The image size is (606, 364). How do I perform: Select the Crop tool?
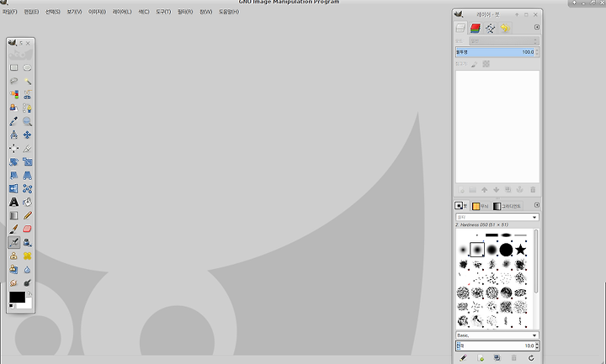(x=27, y=148)
